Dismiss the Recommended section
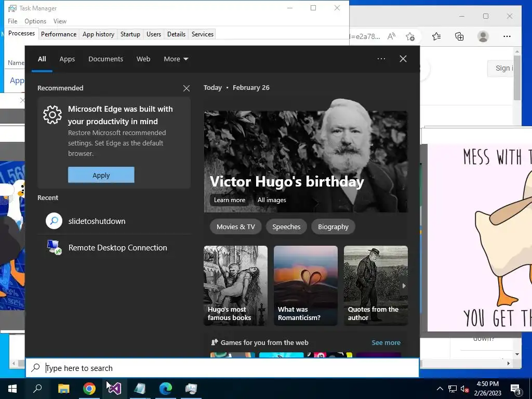532x399 pixels. pos(187,88)
